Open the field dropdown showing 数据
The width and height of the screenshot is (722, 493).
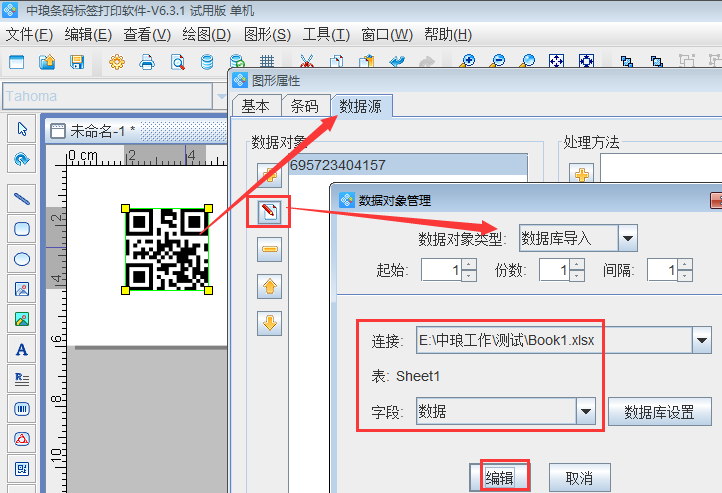(587, 411)
